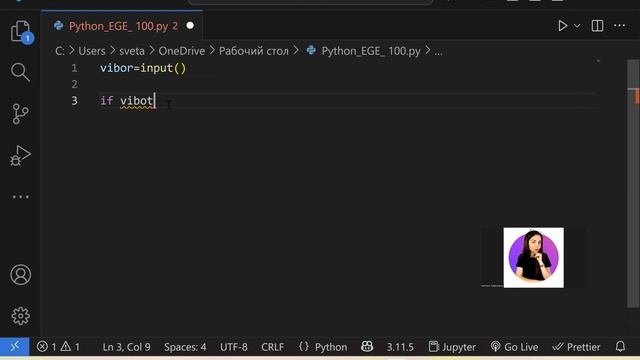The height and width of the screenshot is (360, 640).
Task: Place the cursor in vibor=input() code line
Action: [x=143, y=68]
